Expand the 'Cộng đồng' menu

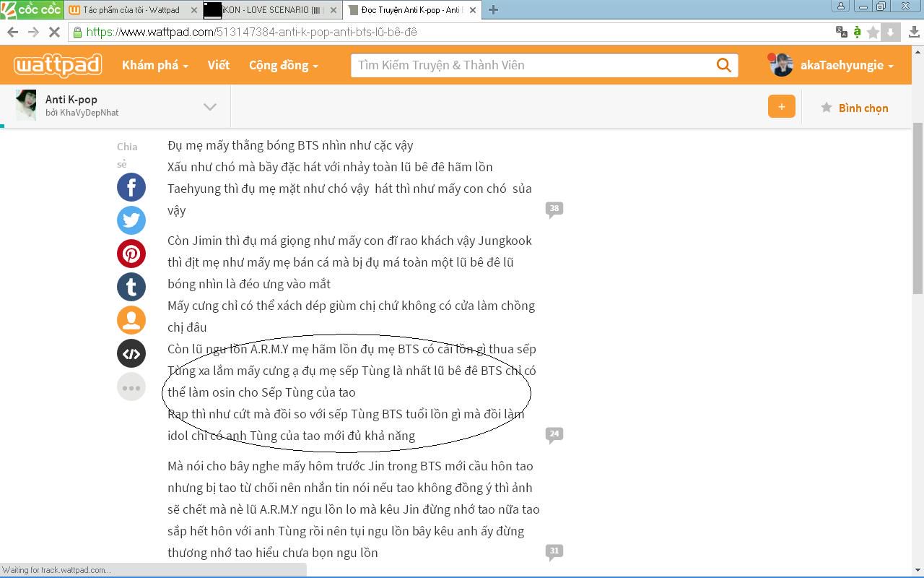point(284,65)
